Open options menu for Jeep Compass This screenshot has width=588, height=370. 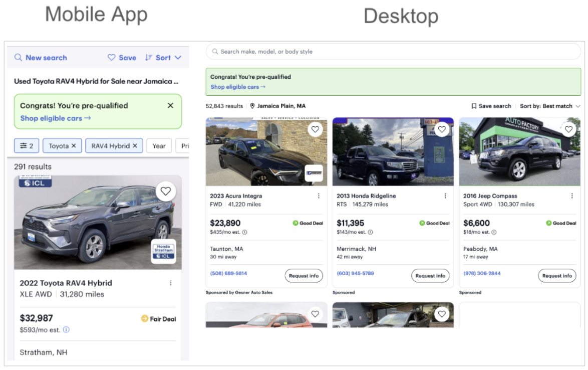pyautogui.click(x=572, y=196)
